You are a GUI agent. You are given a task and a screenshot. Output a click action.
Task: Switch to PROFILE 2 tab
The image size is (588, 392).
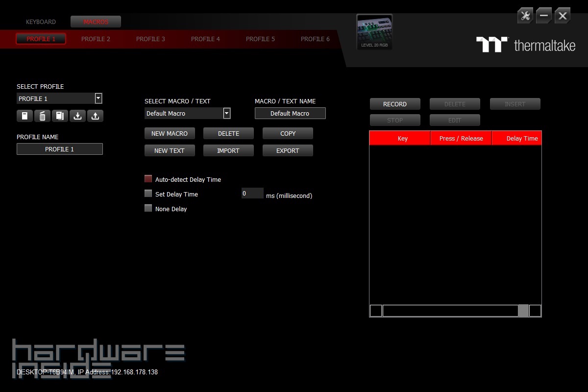coord(96,39)
